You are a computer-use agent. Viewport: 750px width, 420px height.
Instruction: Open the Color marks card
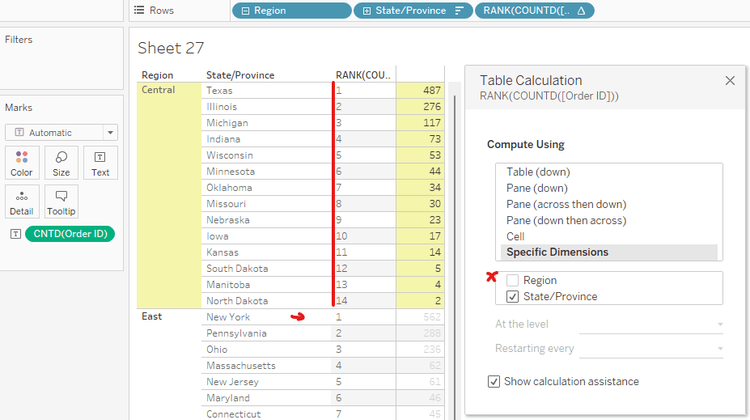[x=21, y=163]
